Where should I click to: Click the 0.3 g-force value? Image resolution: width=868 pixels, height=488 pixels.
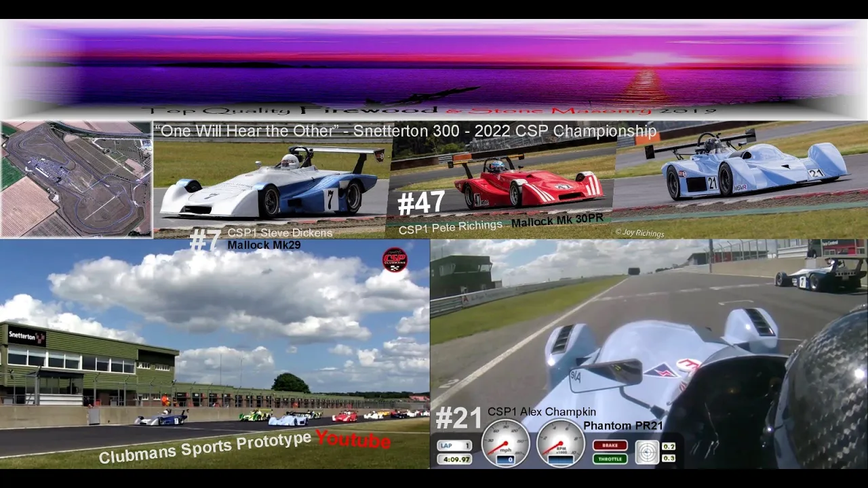[669, 459]
